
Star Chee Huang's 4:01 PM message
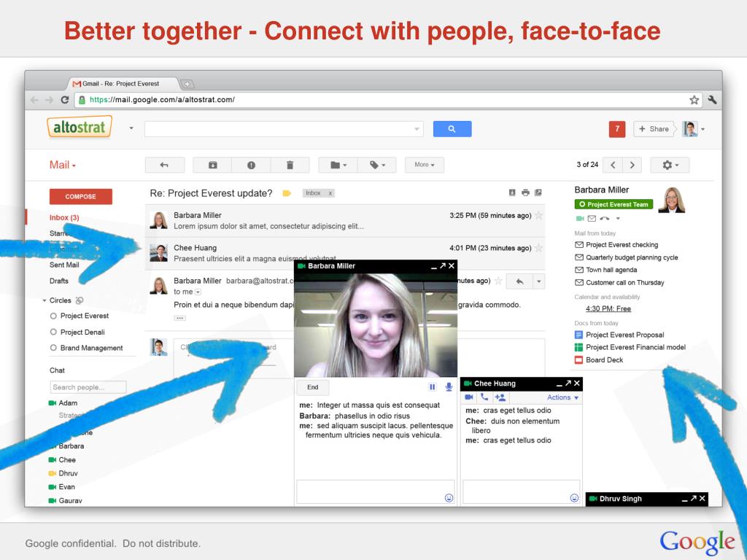(539, 248)
